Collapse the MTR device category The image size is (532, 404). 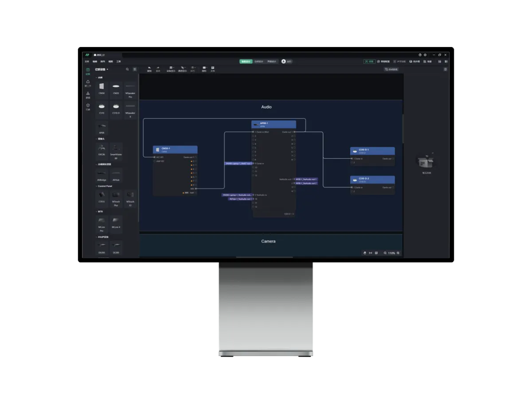(x=100, y=211)
